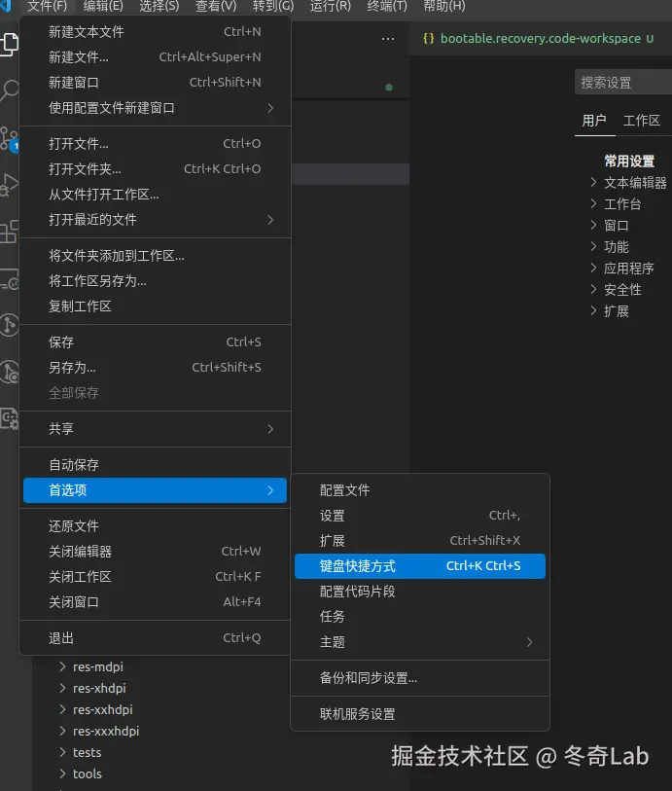
Task: Switch to 用户 settings tab
Action: (594, 121)
